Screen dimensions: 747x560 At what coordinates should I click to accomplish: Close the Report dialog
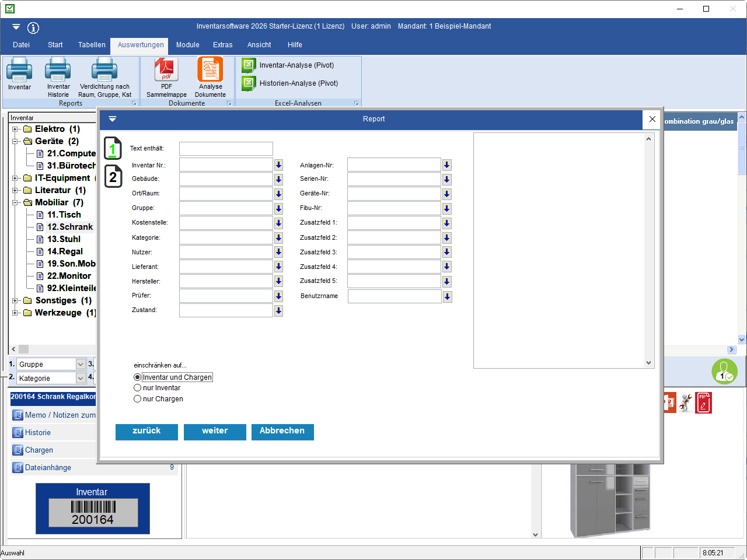[652, 119]
